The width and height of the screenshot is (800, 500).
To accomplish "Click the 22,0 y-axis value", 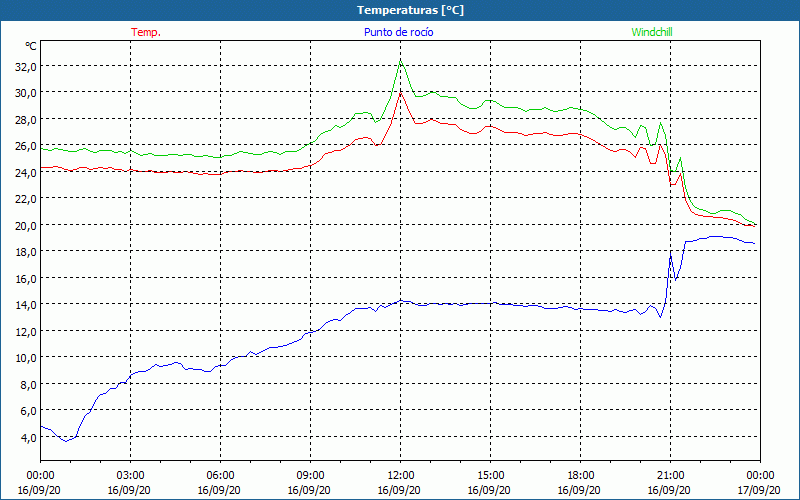I will [x=26, y=198].
